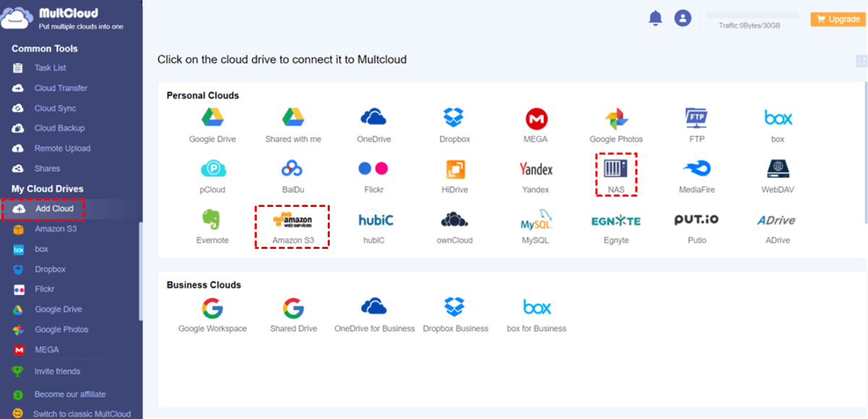Click the MultCloud logo
Image resolution: width=868 pixels, height=419 pixels.
(61, 18)
